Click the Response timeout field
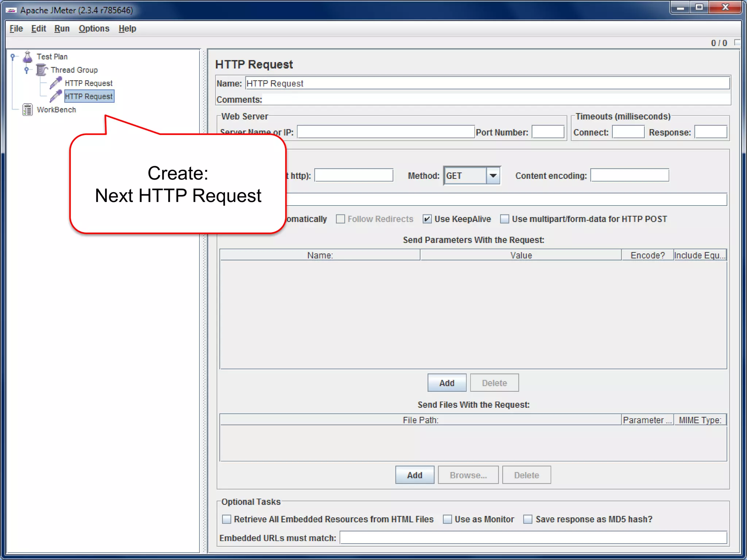The image size is (747, 560). coord(711,132)
